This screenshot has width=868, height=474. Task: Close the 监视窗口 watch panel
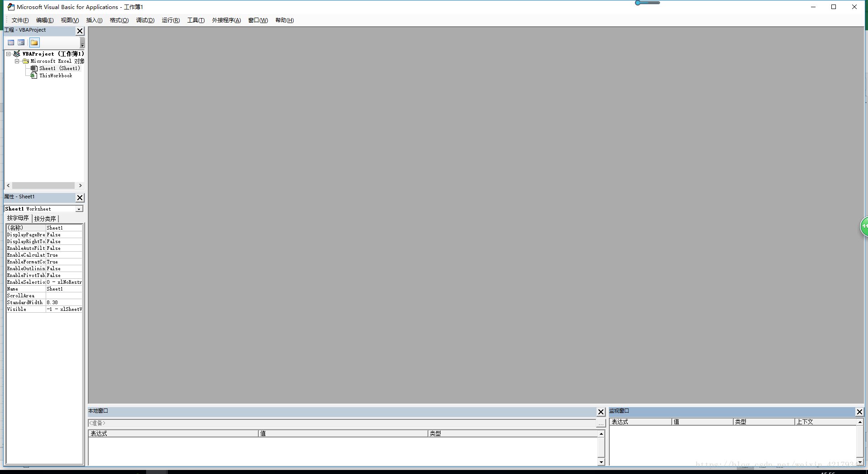click(859, 412)
